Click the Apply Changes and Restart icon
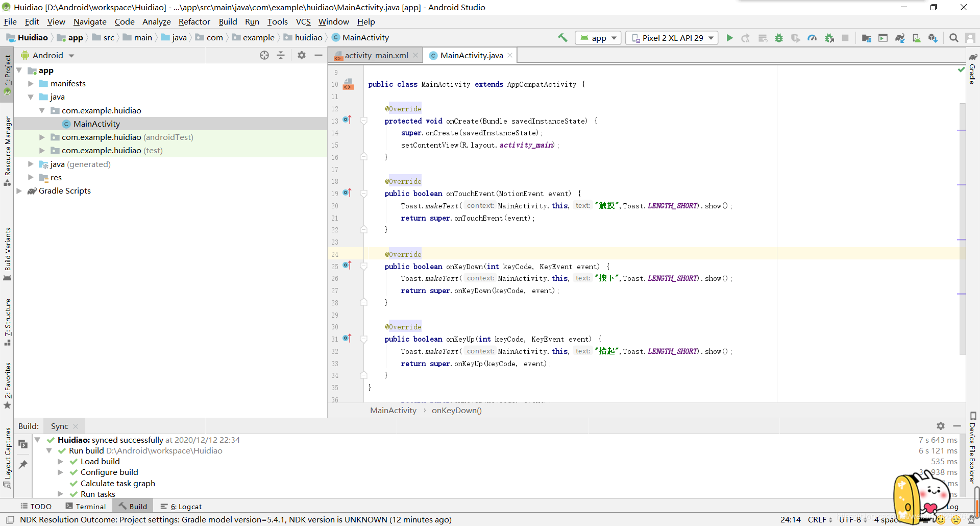Viewport: 980px width, 526px height. pyautogui.click(x=746, y=38)
